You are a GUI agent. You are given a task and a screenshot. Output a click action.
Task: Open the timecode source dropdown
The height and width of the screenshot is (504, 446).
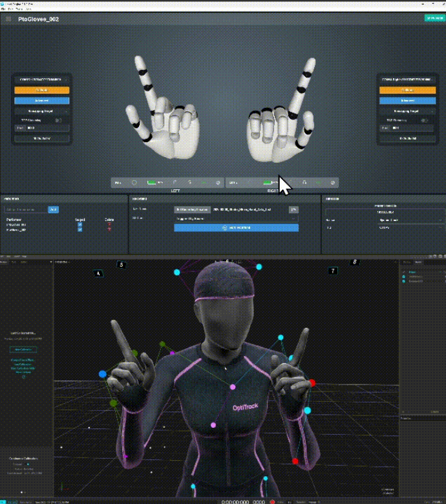(x=410, y=220)
